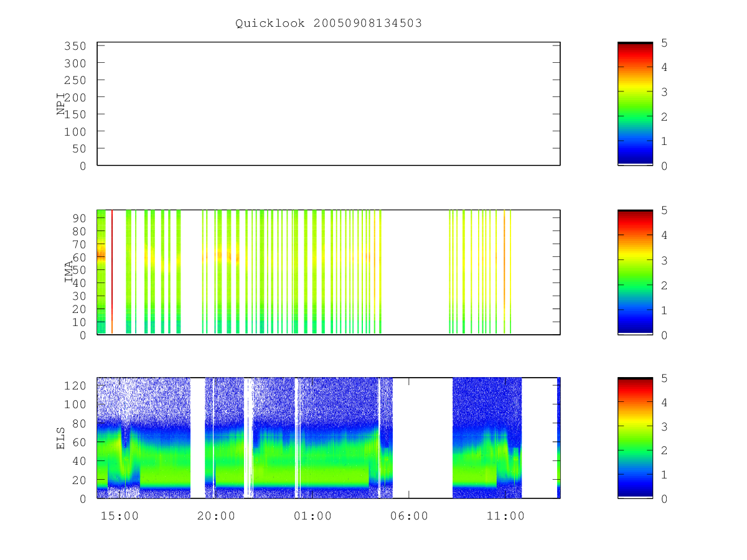Click the empty NPI plot area
The width and height of the screenshot is (747, 560).
329,104
